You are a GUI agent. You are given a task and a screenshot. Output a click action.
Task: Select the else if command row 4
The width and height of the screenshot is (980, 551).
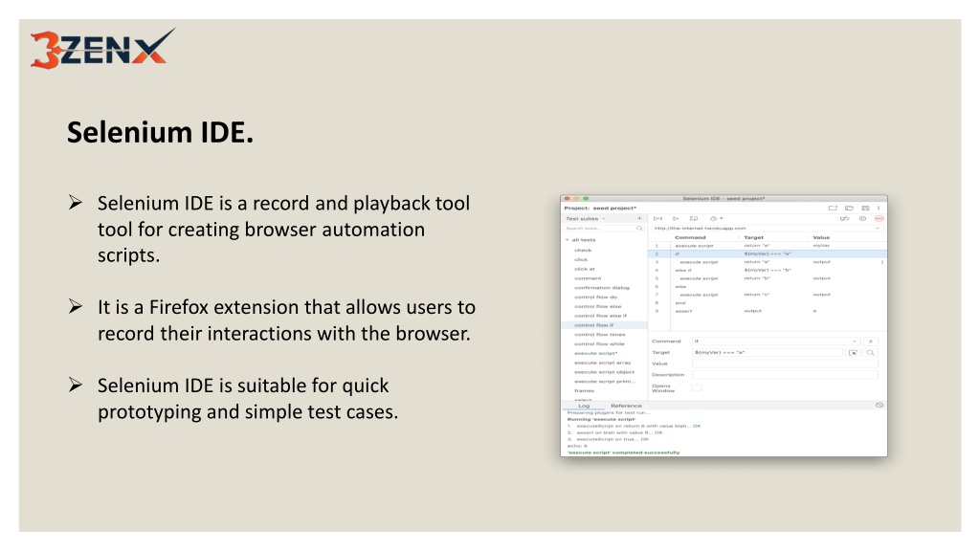(768, 271)
